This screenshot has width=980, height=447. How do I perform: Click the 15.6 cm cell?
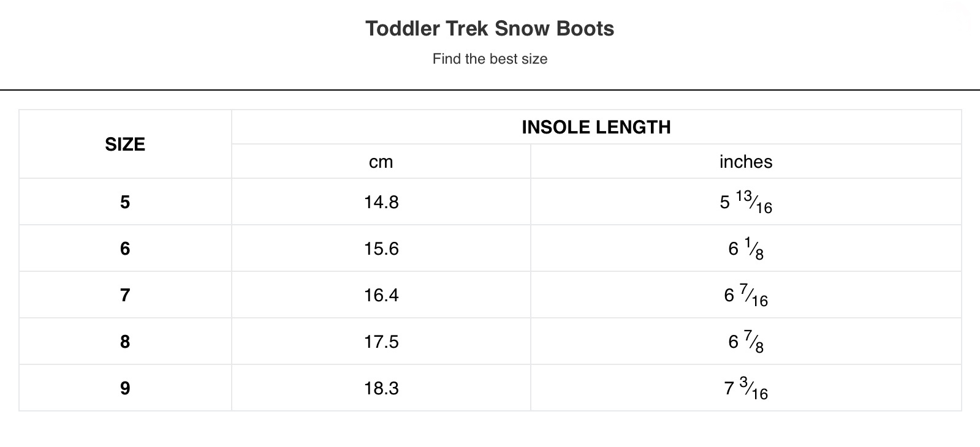[x=381, y=249]
